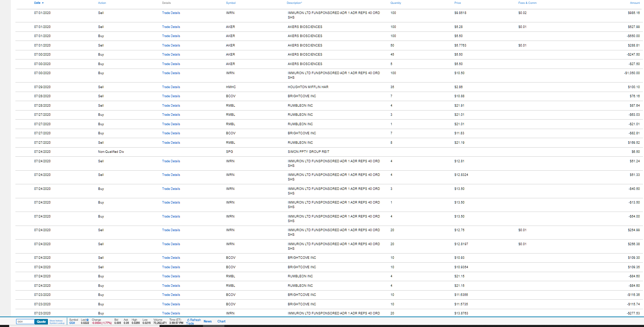Open Trade Details for the $527.99 AKER sale
Screen dimensions: 644x327
click(x=171, y=27)
